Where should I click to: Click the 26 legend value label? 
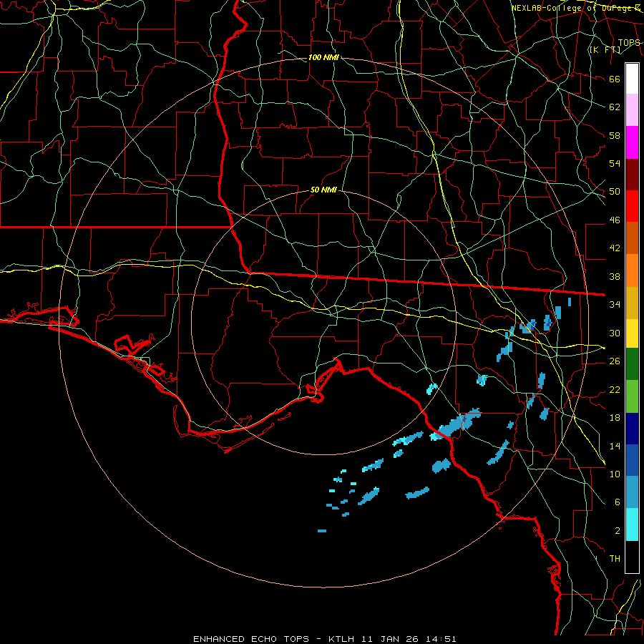pos(615,361)
